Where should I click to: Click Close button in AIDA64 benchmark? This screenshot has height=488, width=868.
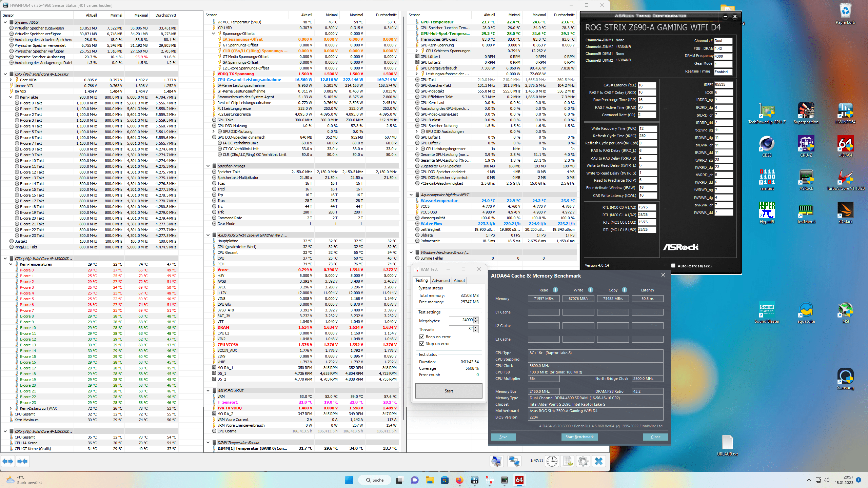tap(655, 437)
